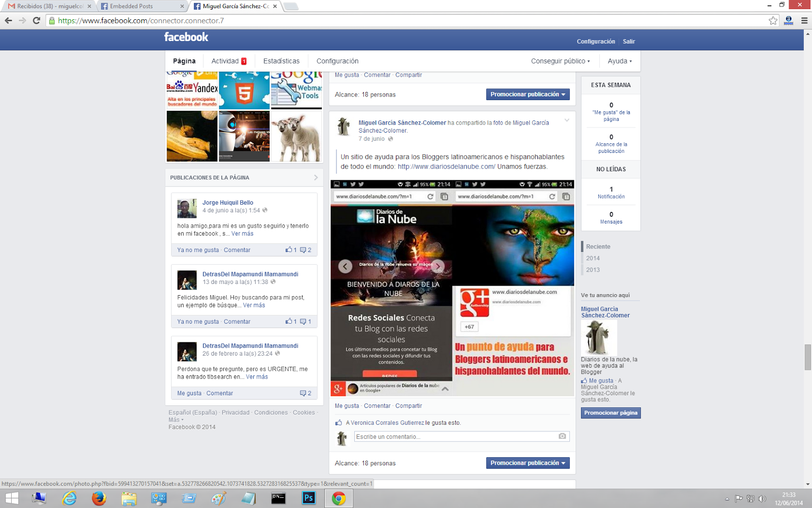
Task: Open the Chrome hamburger menu
Action: coord(804,20)
